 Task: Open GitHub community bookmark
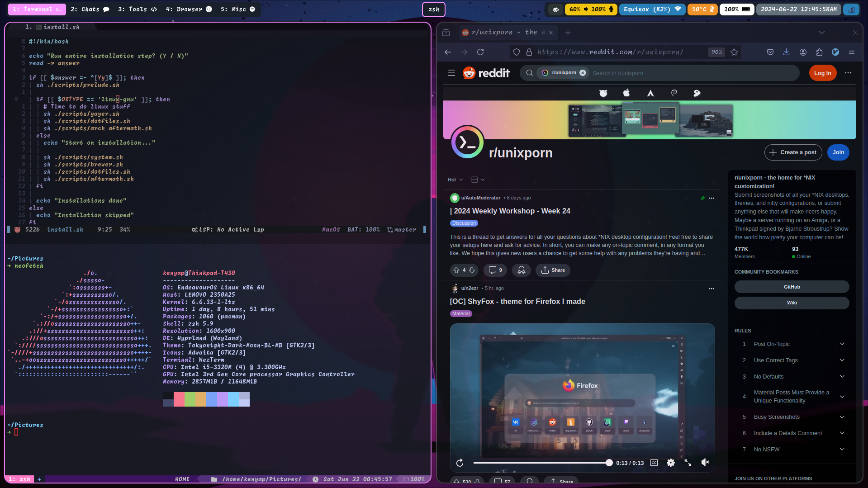792,287
